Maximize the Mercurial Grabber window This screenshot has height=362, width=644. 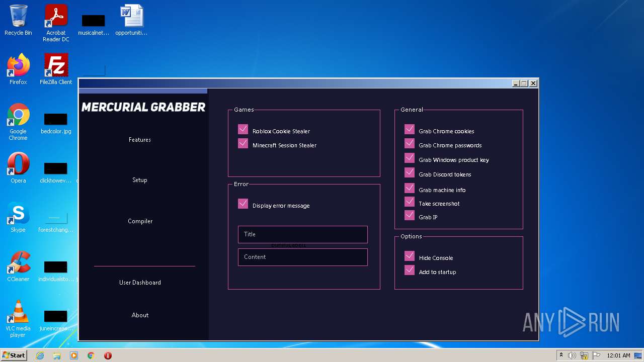[524, 83]
